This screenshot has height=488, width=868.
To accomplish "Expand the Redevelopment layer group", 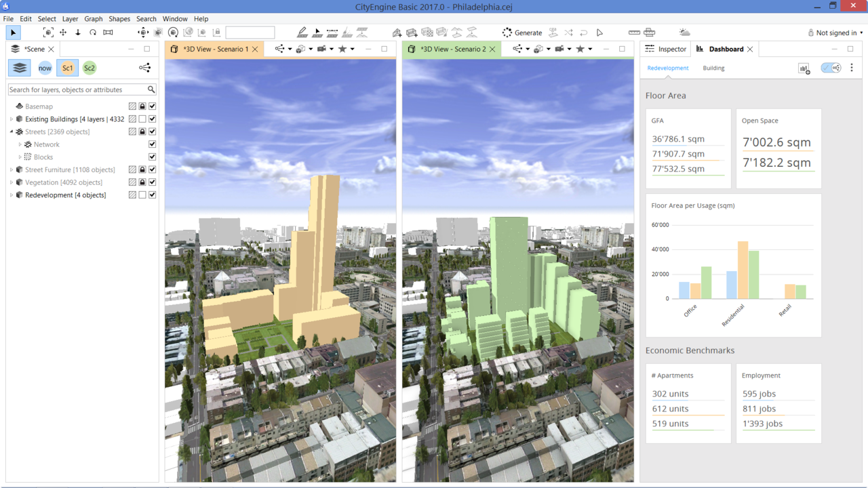I will click(x=12, y=195).
